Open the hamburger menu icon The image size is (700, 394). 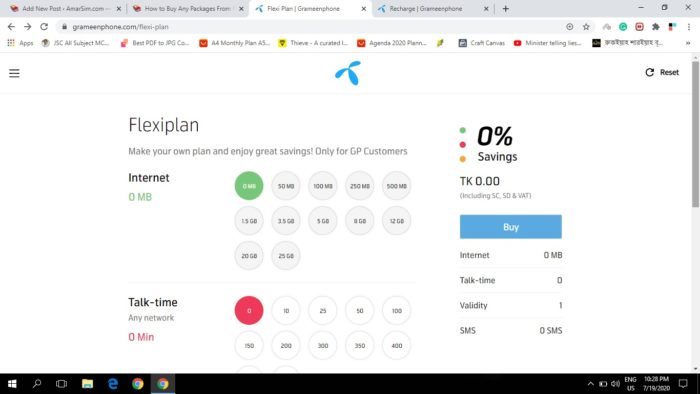click(x=14, y=73)
